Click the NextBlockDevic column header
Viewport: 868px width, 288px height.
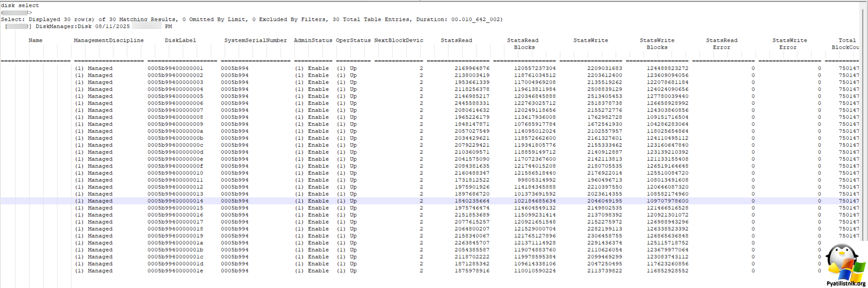(x=399, y=40)
